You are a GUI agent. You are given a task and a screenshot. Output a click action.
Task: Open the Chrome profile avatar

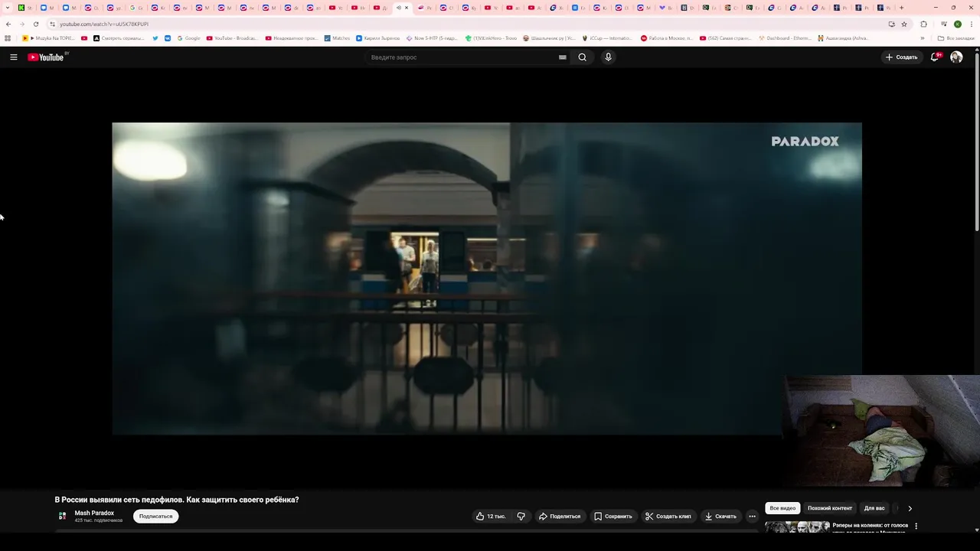[958, 24]
